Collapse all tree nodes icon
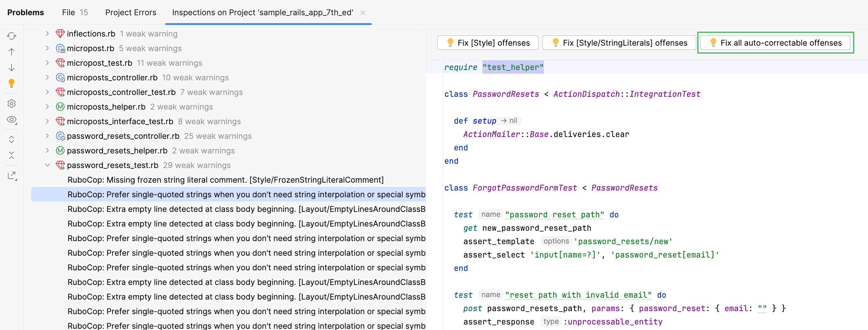Viewport: 868px width, 330px height. pyautogui.click(x=12, y=155)
